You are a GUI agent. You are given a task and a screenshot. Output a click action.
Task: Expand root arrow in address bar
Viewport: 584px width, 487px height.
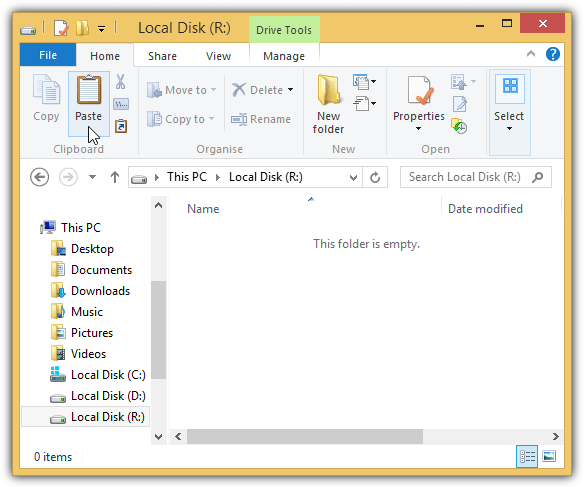pos(157,178)
